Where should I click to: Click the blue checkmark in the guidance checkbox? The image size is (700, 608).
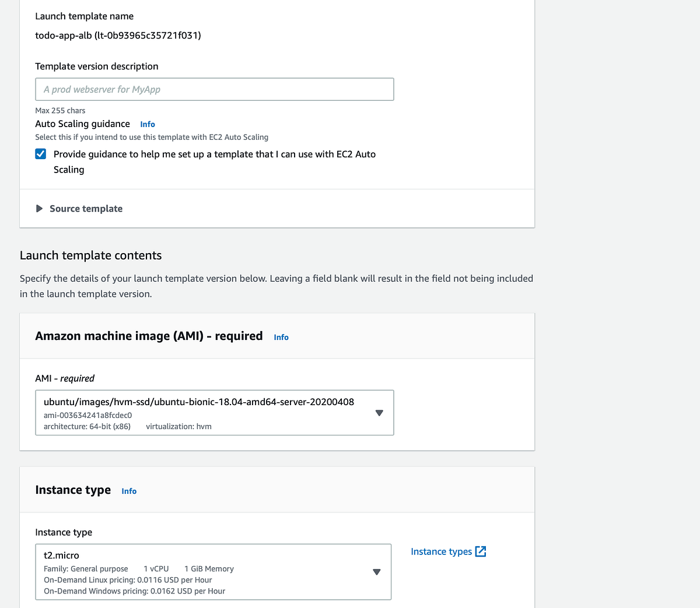(x=40, y=153)
